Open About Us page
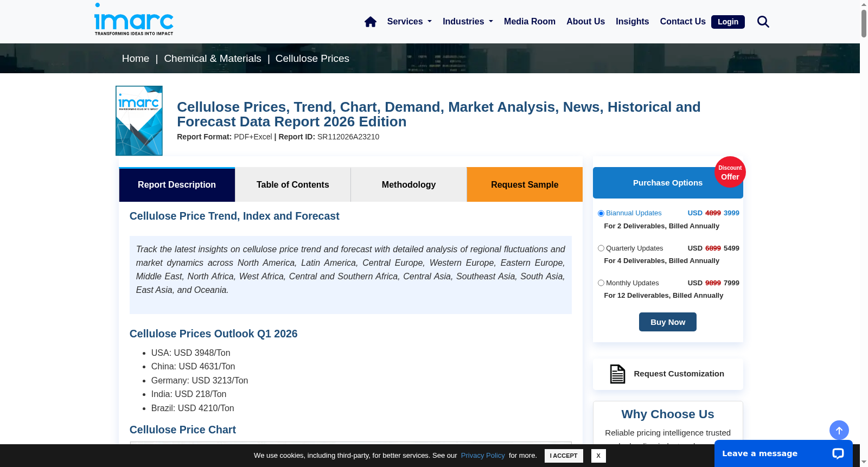The width and height of the screenshot is (868, 467). [585, 22]
